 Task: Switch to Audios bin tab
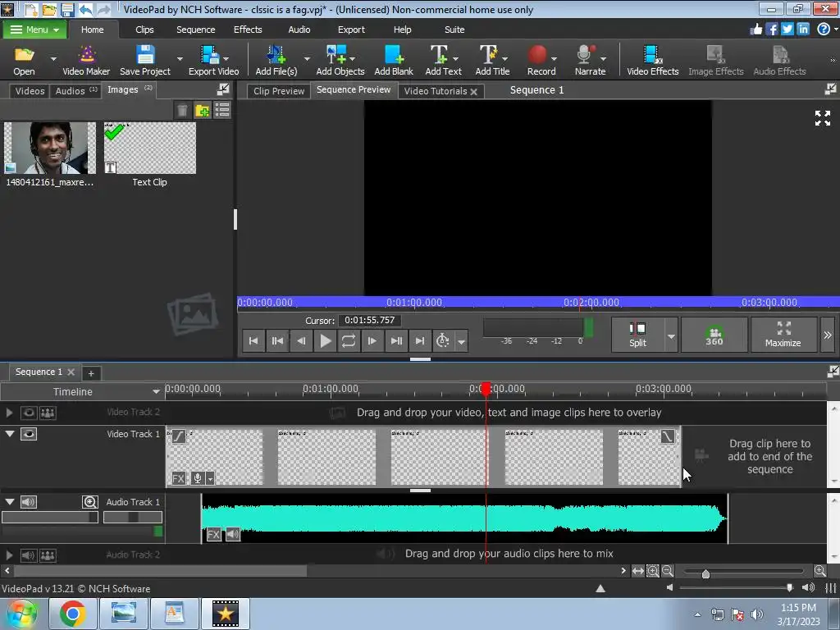pos(76,91)
